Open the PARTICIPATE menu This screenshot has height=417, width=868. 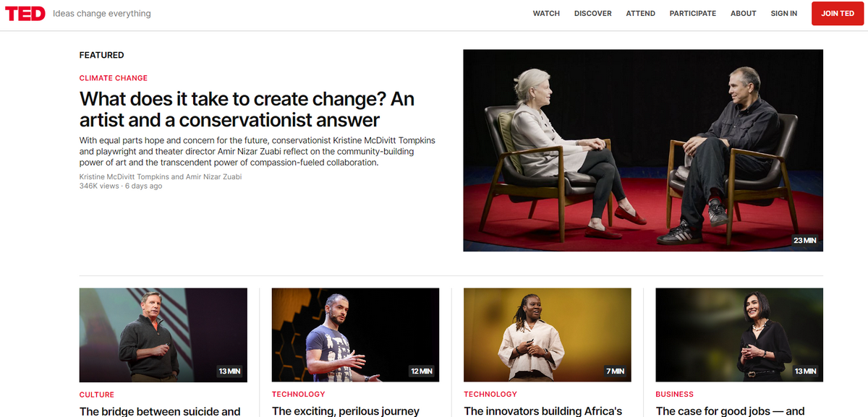tap(693, 14)
